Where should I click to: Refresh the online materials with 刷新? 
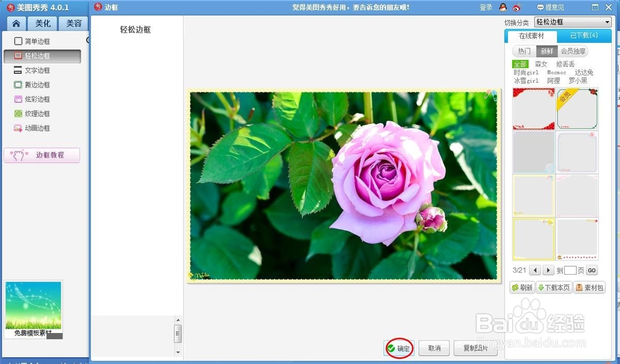(523, 287)
